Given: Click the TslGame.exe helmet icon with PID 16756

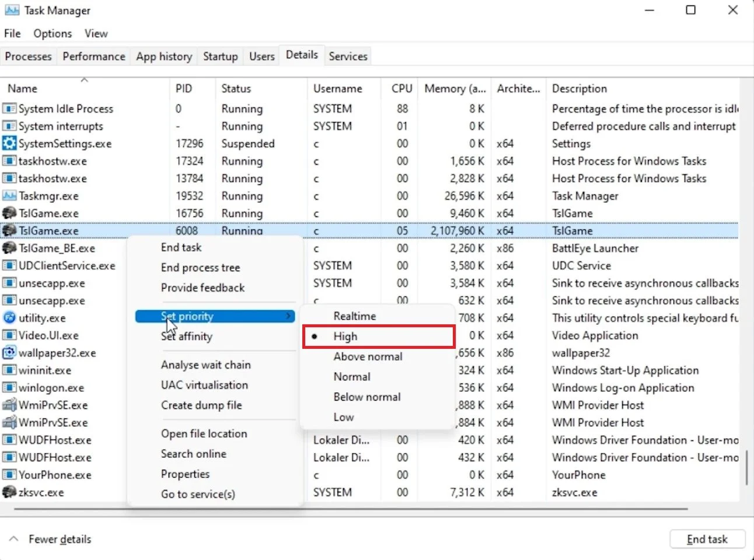Looking at the screenshot, I should click(9, 213).
